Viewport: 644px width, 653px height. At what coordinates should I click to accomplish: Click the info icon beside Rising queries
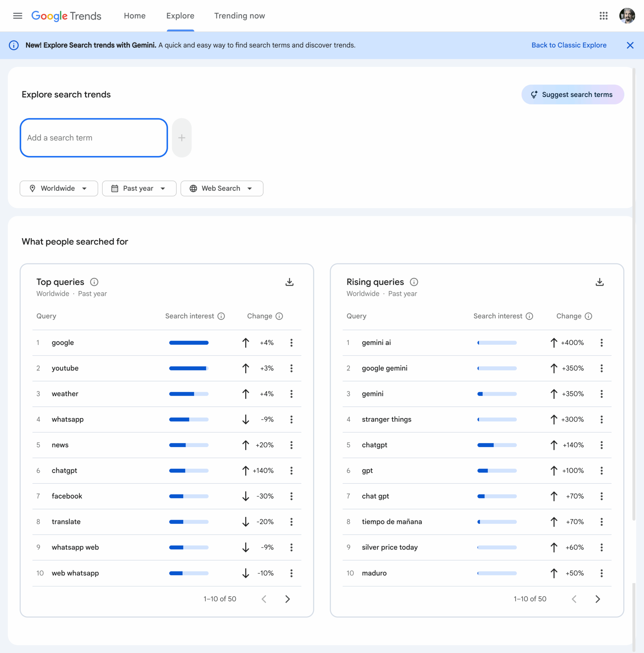414,282
